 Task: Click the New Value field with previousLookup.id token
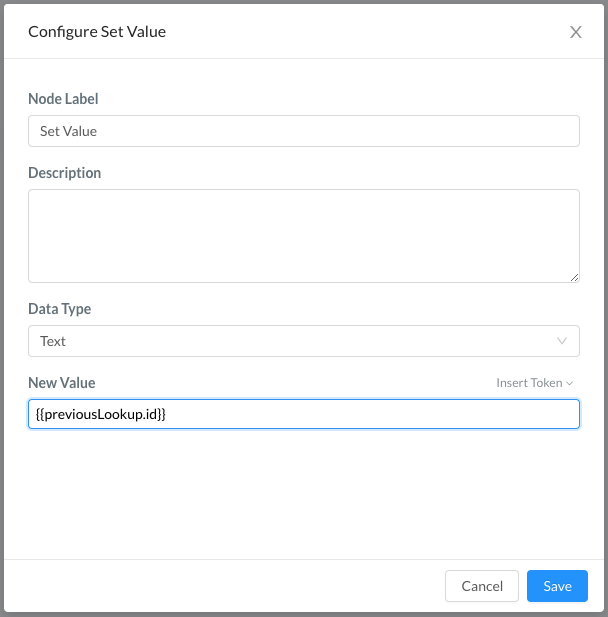coord(304,414)
